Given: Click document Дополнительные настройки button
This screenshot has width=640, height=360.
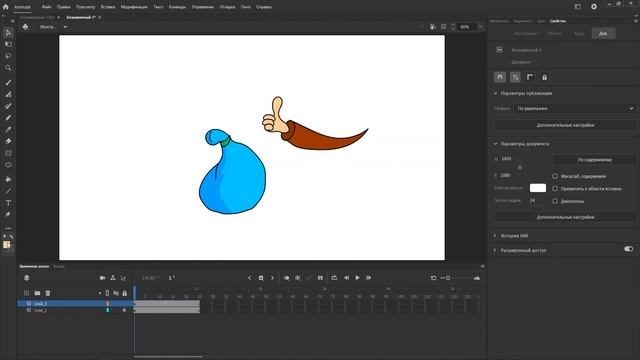Looking at the screenshot, I should click(x=565, y=218).
